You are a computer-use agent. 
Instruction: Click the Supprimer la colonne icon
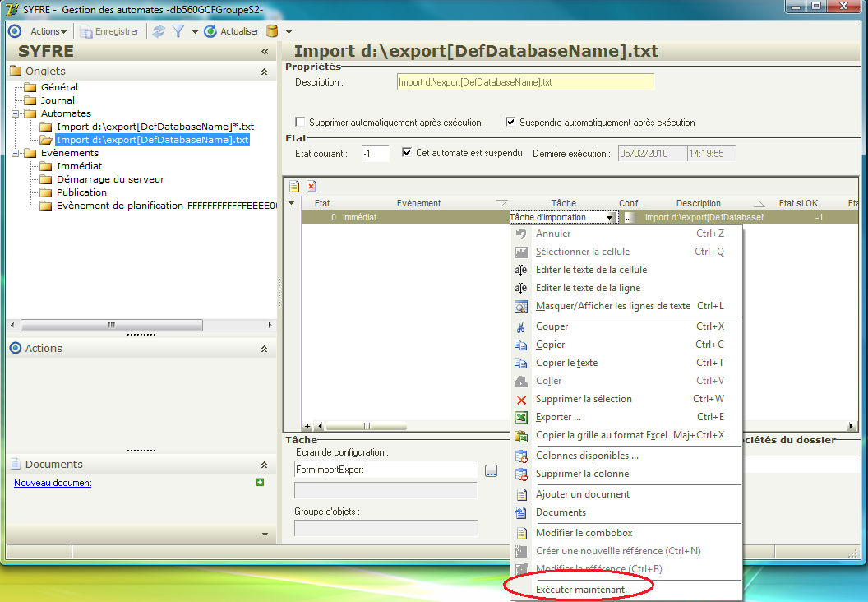(x=521, y=475)
